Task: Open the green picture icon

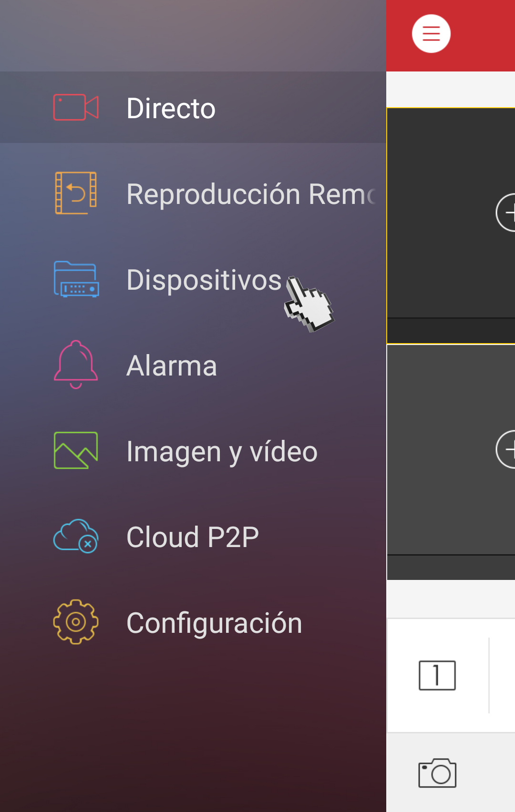Action: coord(76,450)
